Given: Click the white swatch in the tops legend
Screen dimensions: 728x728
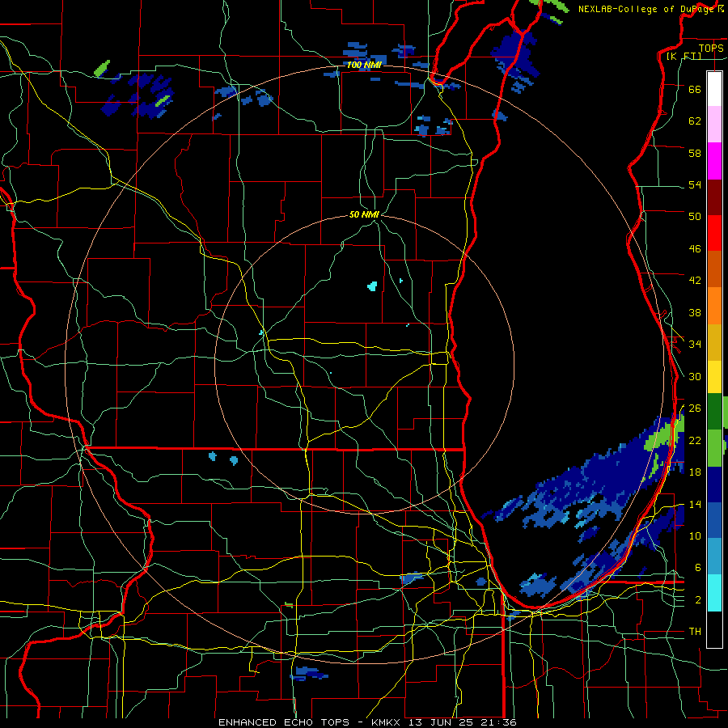Looking at the screenshot, I should click(714, 89).
